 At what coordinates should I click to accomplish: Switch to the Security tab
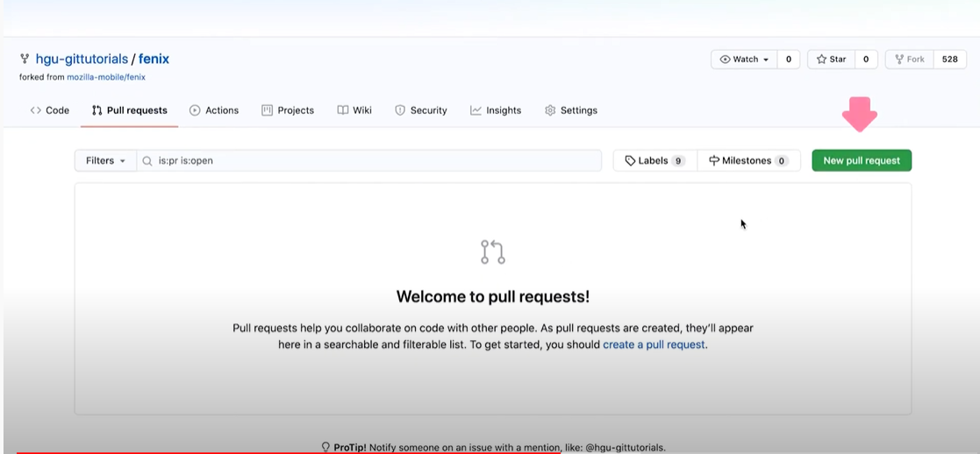[x=420, y=110]
